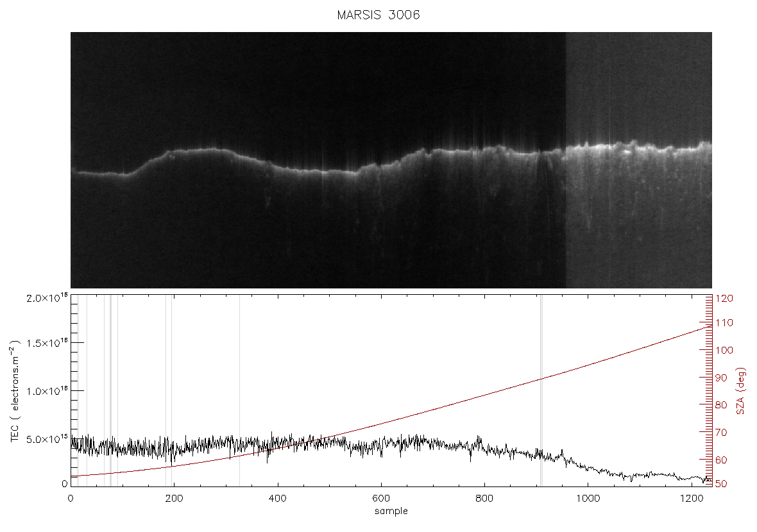The image size is (757, 532).
Task: Click x-axis tick label 600
Action: 381,498
